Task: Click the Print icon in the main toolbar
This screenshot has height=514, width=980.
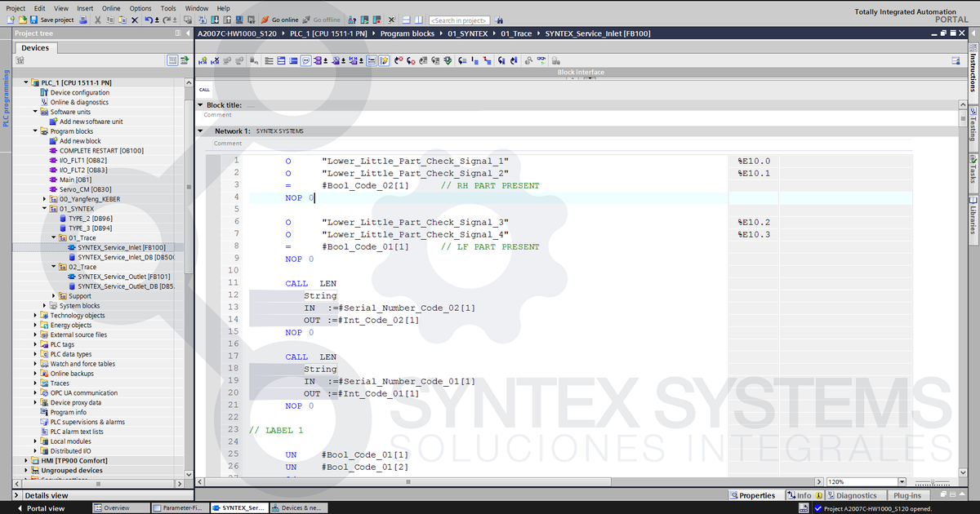Action: point(83,20)
